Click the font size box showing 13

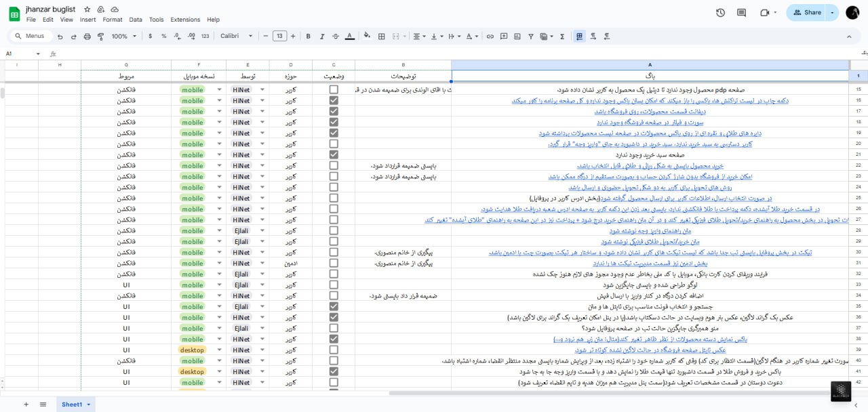pos(279,37)
